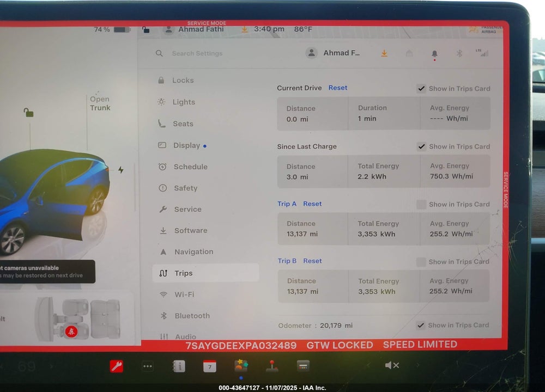The height and width of the screenshot is (392, 545).
Task: Tap Open Trunk on car view
Action: tap(100, 103)
